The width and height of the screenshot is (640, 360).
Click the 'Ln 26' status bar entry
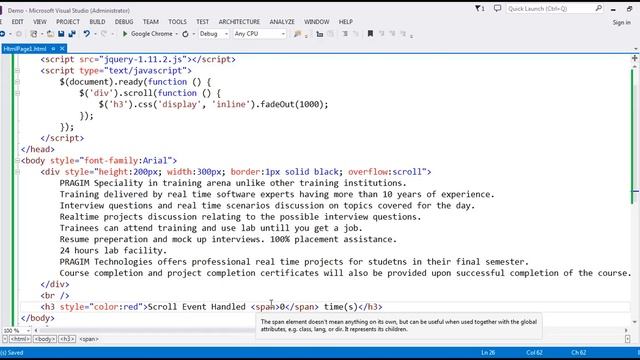488,353
